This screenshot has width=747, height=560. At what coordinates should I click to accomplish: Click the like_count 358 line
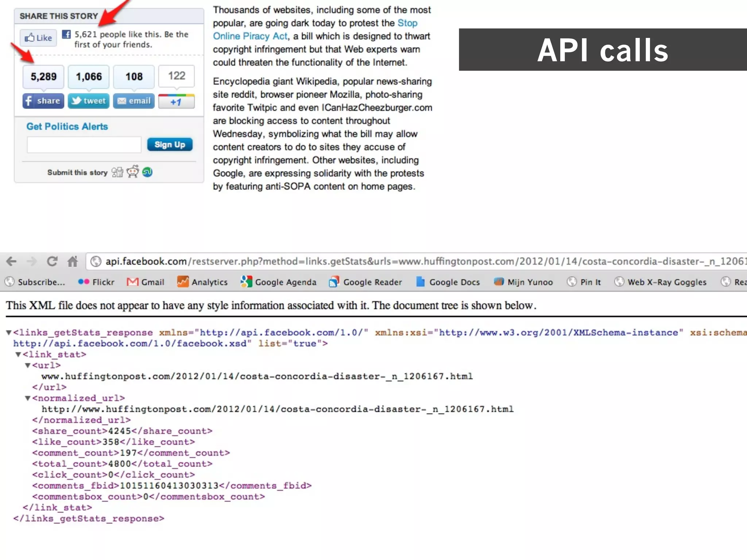pyautogui.click(x=113, y=442)
